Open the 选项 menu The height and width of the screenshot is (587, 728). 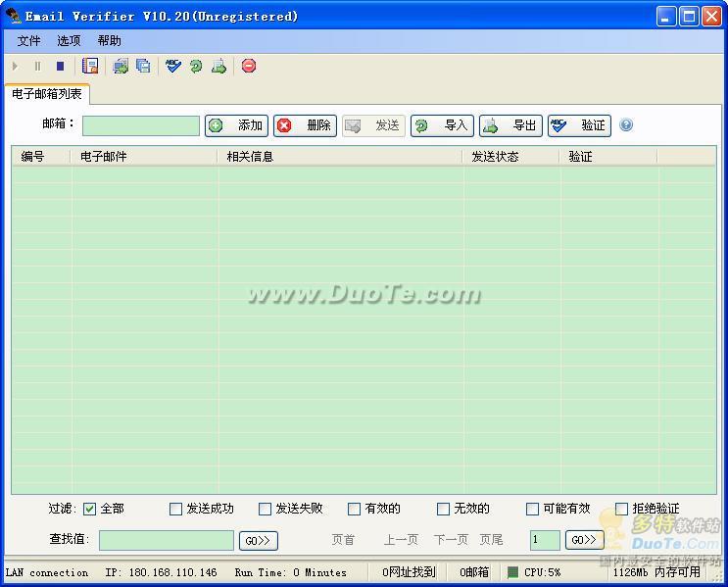click(69, 41)
